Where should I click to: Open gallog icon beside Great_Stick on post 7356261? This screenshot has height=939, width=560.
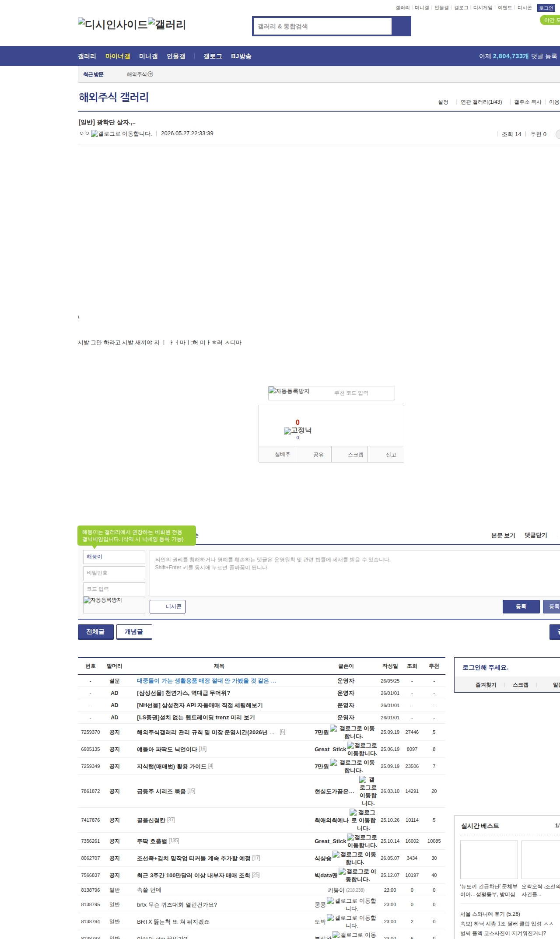[x=362, y=841]
